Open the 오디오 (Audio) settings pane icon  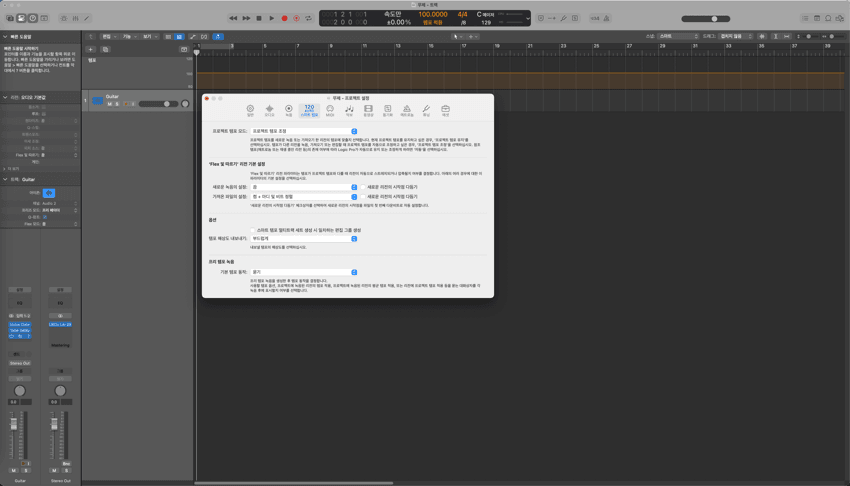(269, 109)
